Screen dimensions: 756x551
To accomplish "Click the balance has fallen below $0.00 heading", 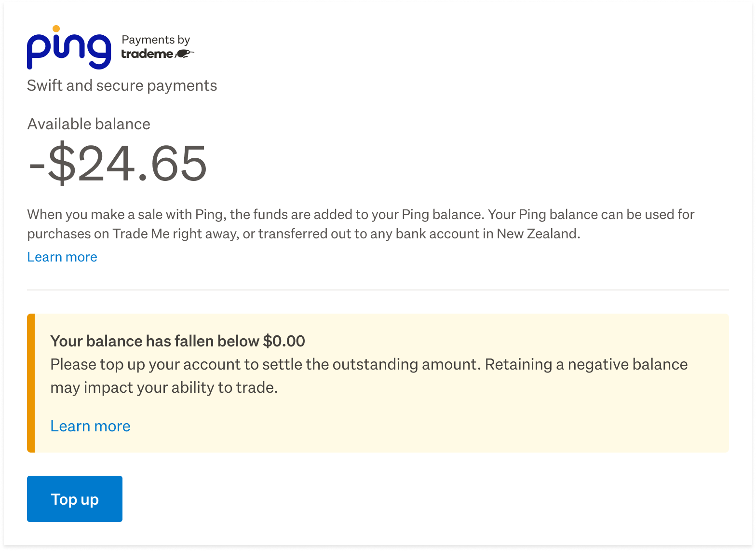I will [x=177, y=341].
